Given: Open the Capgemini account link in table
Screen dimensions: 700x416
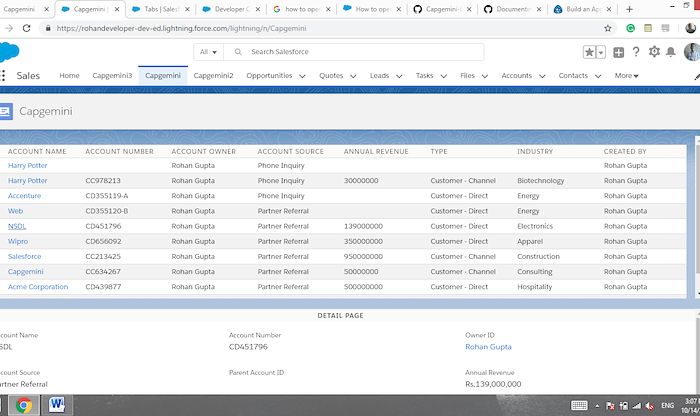Looking at the screenshot, I should pyautogui.click(x=25, y=271).
